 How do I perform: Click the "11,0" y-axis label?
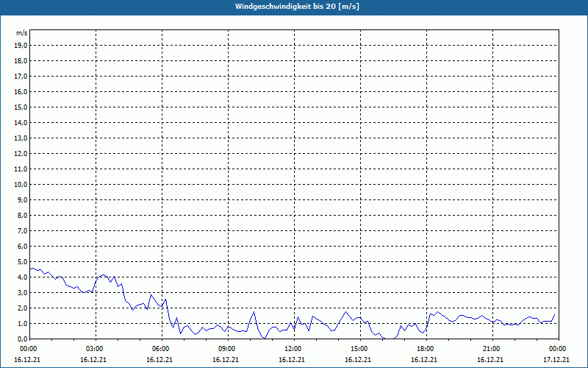[x=21, y=169]
